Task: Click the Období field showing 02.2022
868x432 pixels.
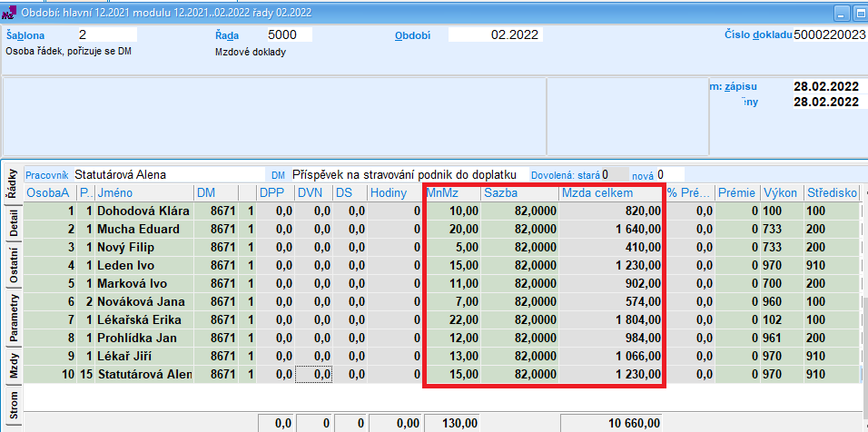Action: pyautogui.click(x=496, y=35)
